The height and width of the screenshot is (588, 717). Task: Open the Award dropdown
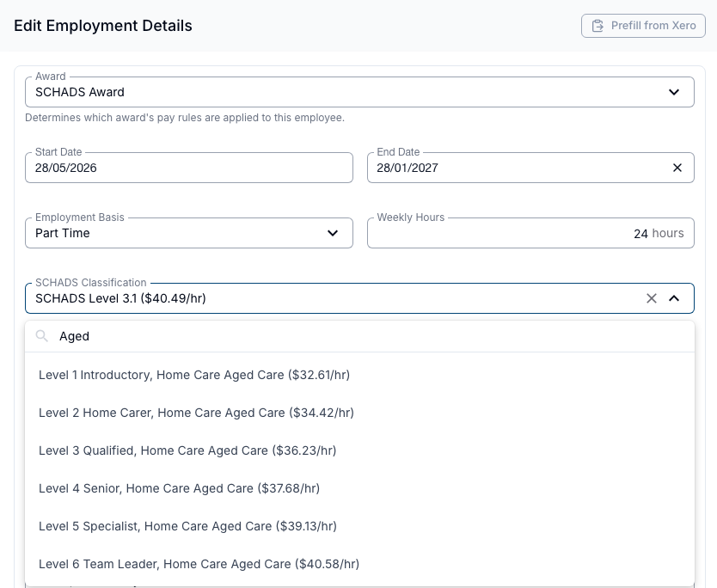click(359, 92)
